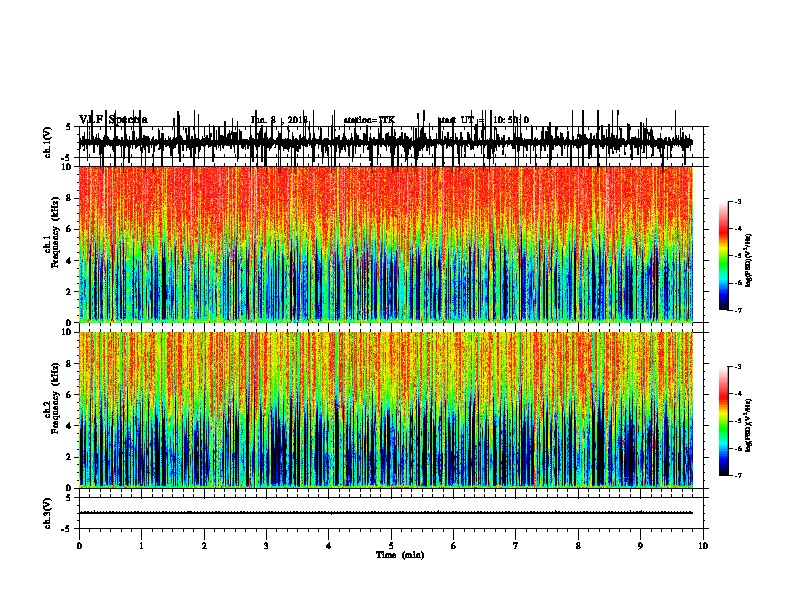Click the ch.2 color bar log(PSD) label
Viewport: 792px width, 612px height.
pyautogui.click(x=749, y=425)
